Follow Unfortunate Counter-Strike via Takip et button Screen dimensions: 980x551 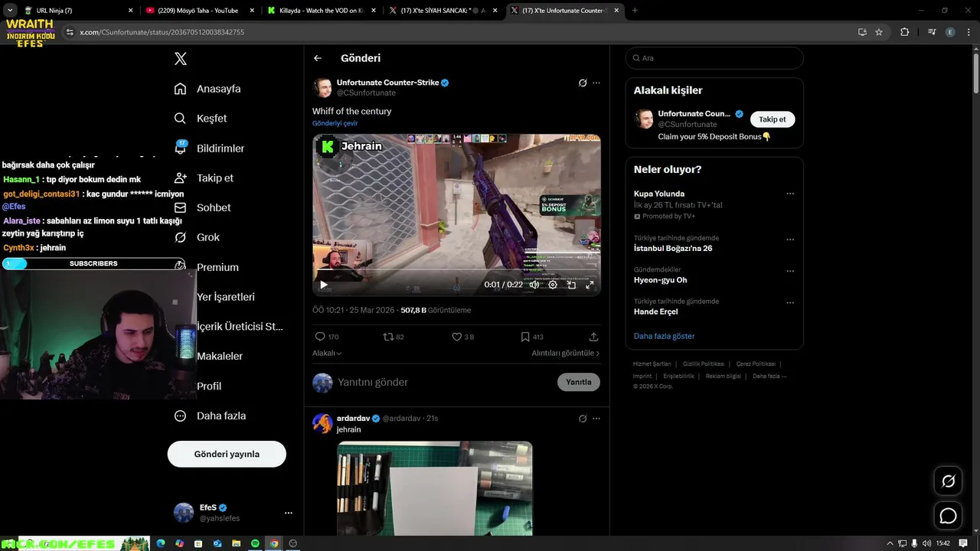pyautogui.click(x=773, y=119)
